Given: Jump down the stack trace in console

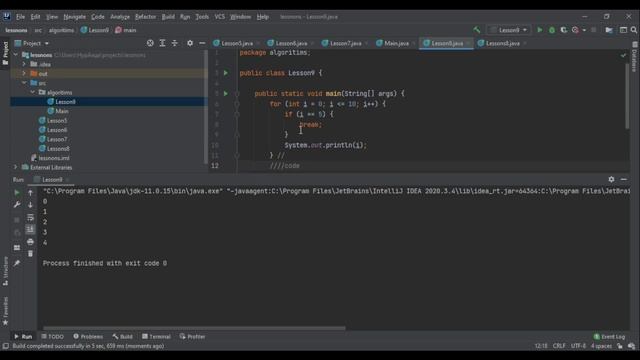Looking at the screenshot, I should pos(30,205).
